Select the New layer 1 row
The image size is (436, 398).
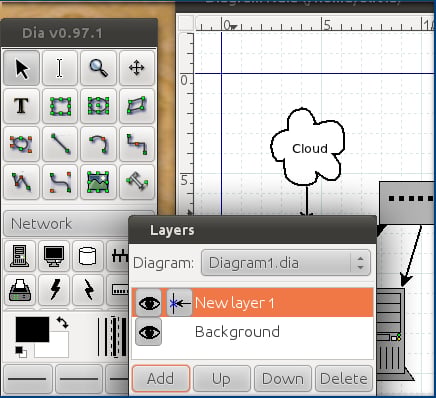coord(253,303)
